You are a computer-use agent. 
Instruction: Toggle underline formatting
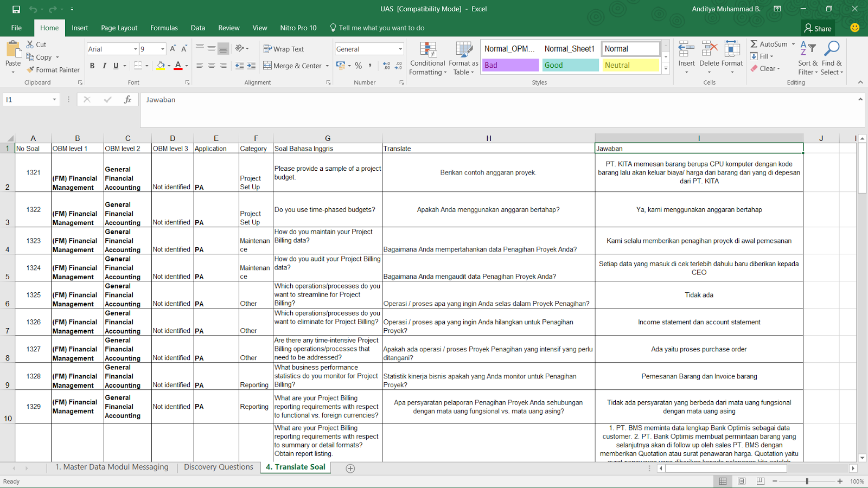coord(116,66)
